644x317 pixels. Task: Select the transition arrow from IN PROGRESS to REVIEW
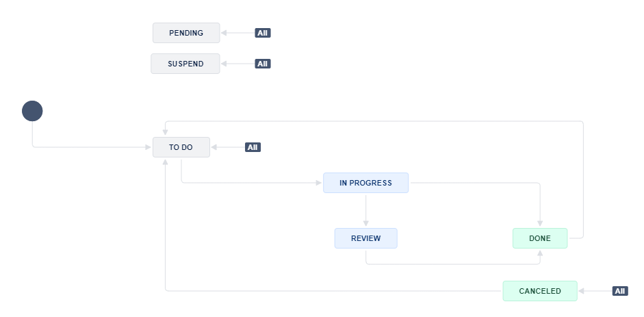(366, 210)
